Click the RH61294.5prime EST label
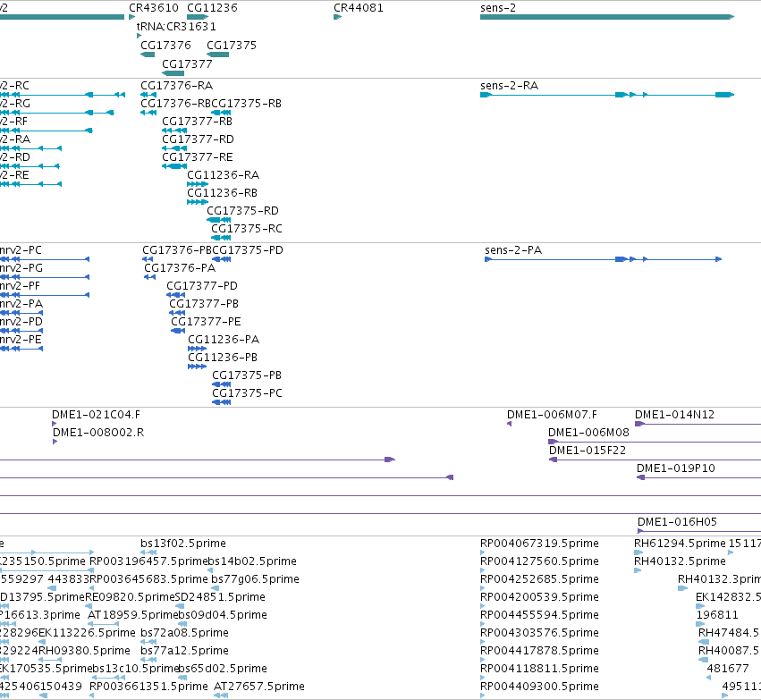The image size is (761, 700). coord(680,543)
